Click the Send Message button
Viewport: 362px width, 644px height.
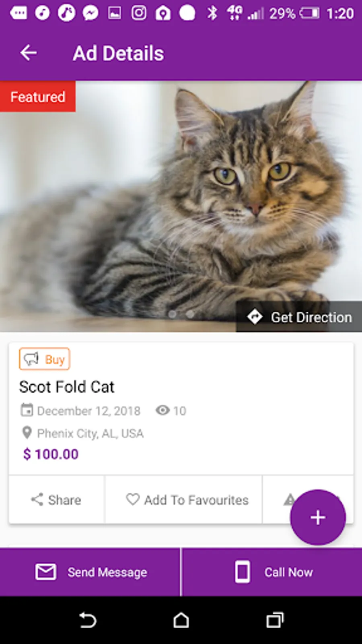click(90, 572)
